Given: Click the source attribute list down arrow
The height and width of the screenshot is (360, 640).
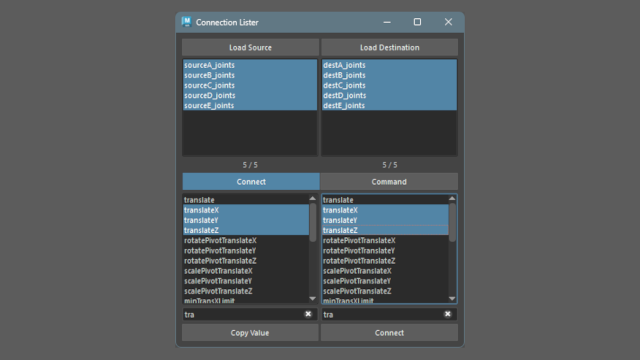Looking at the screenshot, I should [313, 299].
